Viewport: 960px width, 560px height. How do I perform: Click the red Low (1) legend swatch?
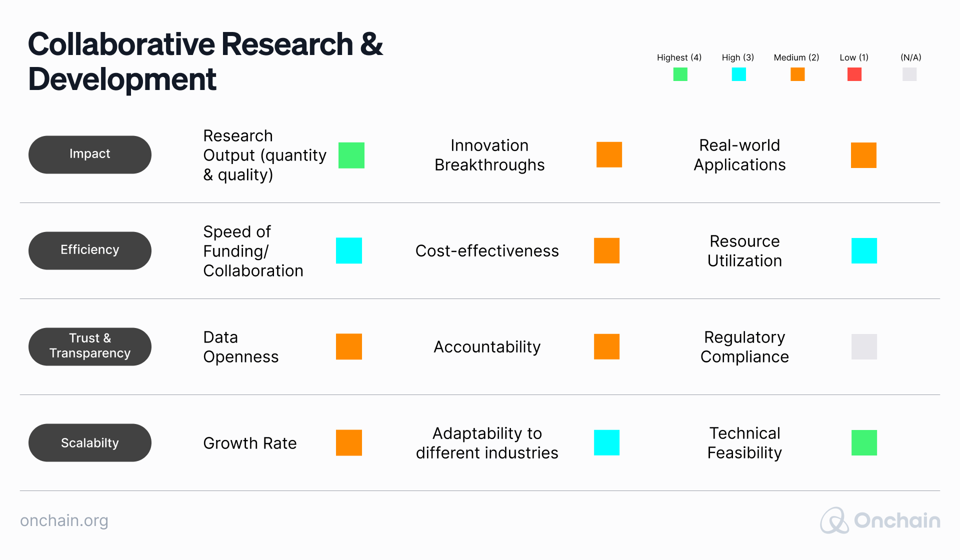854,74
